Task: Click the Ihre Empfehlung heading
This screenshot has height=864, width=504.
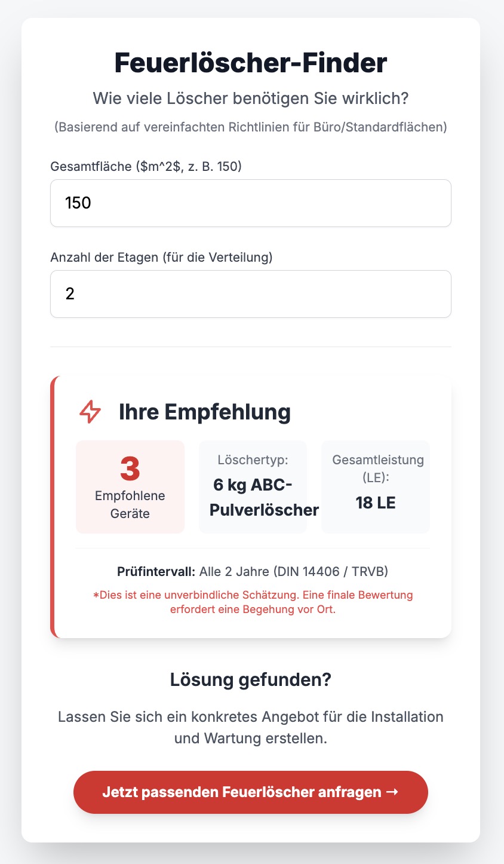Action: (x=204, y=412)
